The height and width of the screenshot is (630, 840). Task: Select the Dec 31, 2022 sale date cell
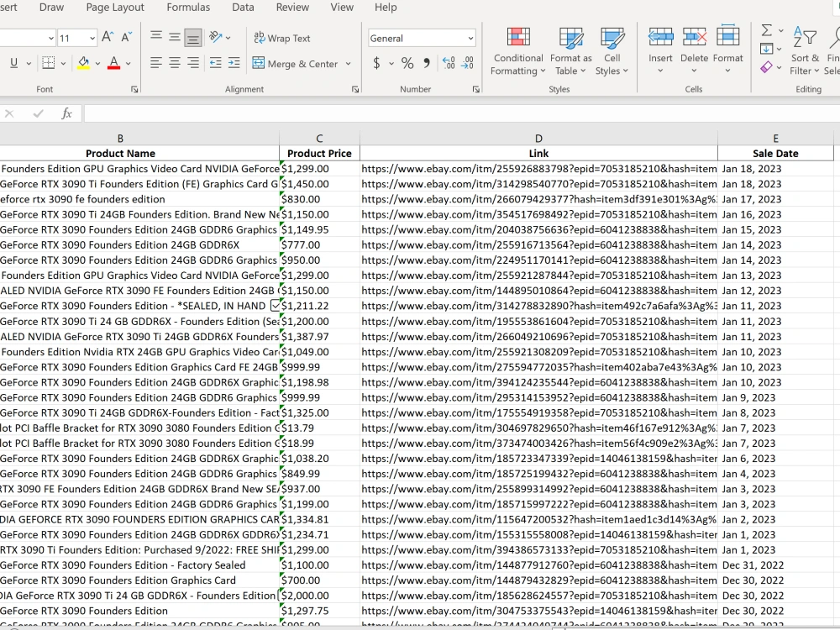click(775, 565)
